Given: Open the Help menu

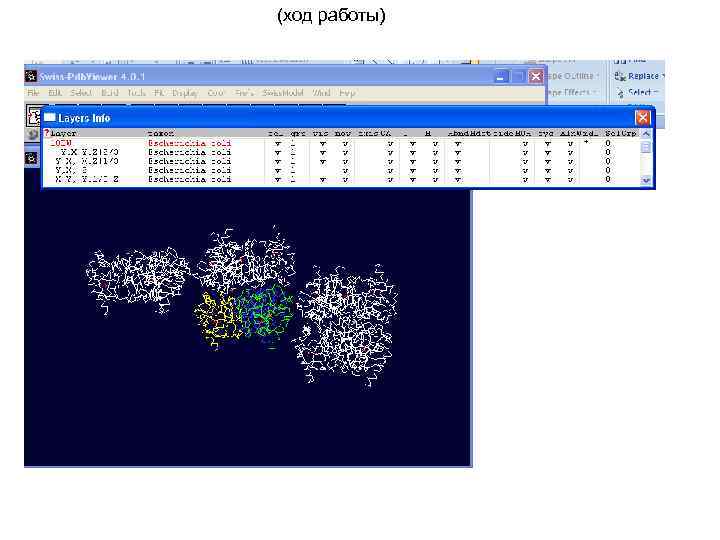Looking at the screenshot, I should point(347,93).
